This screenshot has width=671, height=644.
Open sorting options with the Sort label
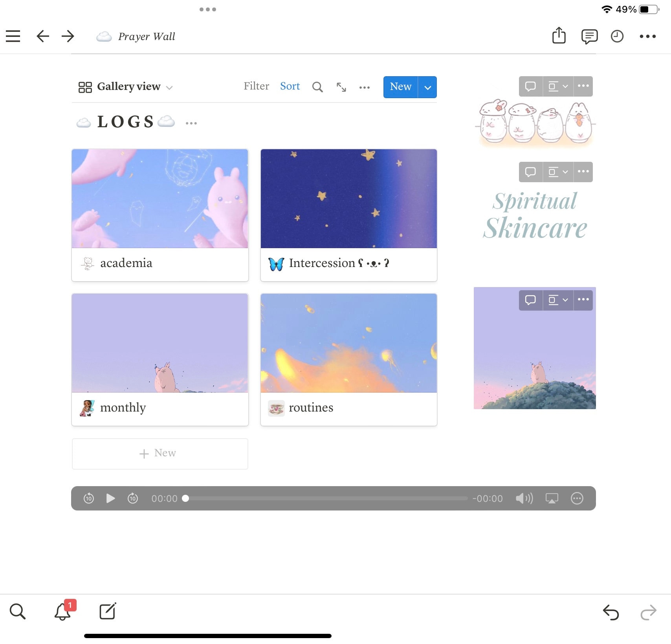pyautogui.click(x=290, y=86)
